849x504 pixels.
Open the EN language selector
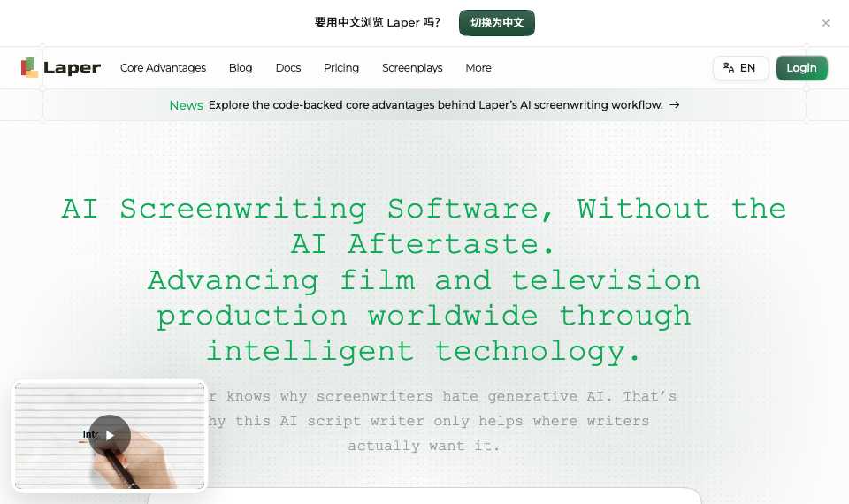(x=740, y=68)
